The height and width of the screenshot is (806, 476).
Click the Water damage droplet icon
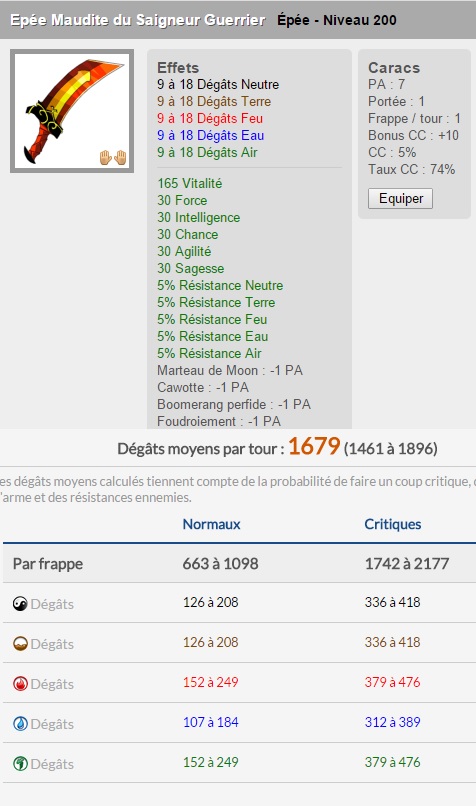20,724
